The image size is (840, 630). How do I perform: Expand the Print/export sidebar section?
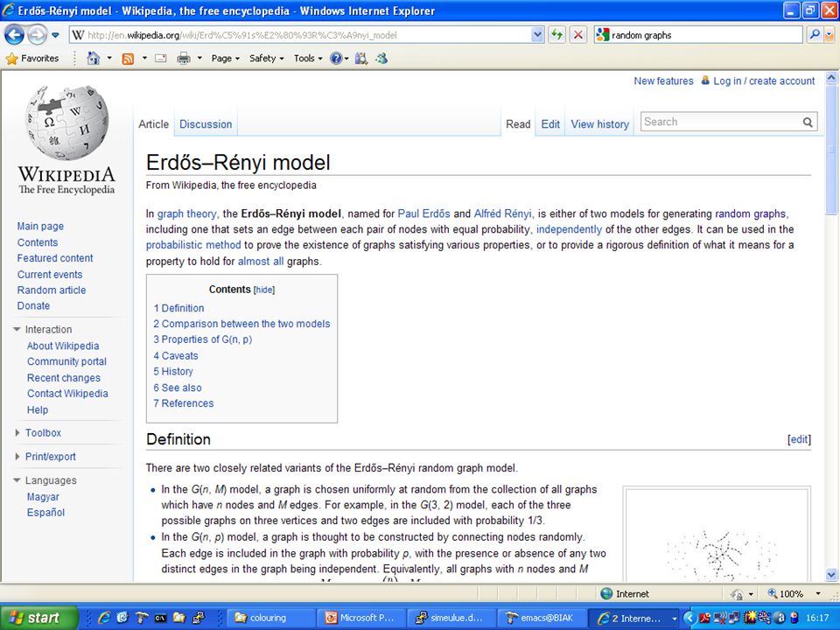[17, 457]
